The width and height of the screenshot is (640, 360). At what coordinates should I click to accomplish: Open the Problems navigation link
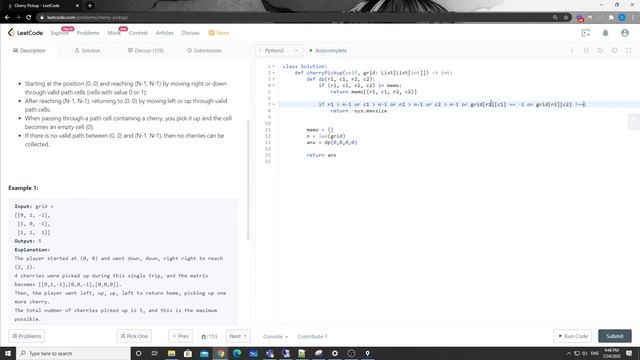[x=88, y=33]
